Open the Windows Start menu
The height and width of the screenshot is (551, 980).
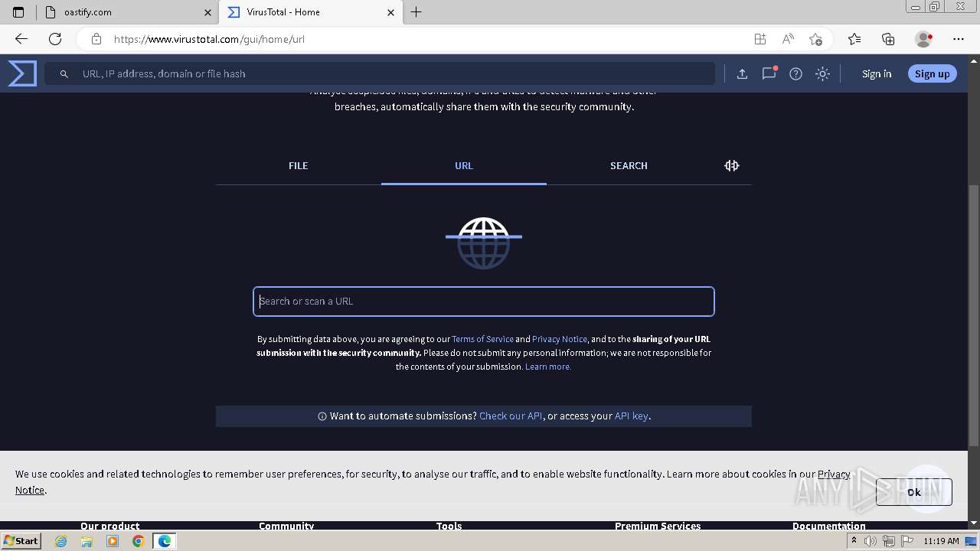pyautogui.click(x=21, y=541)
